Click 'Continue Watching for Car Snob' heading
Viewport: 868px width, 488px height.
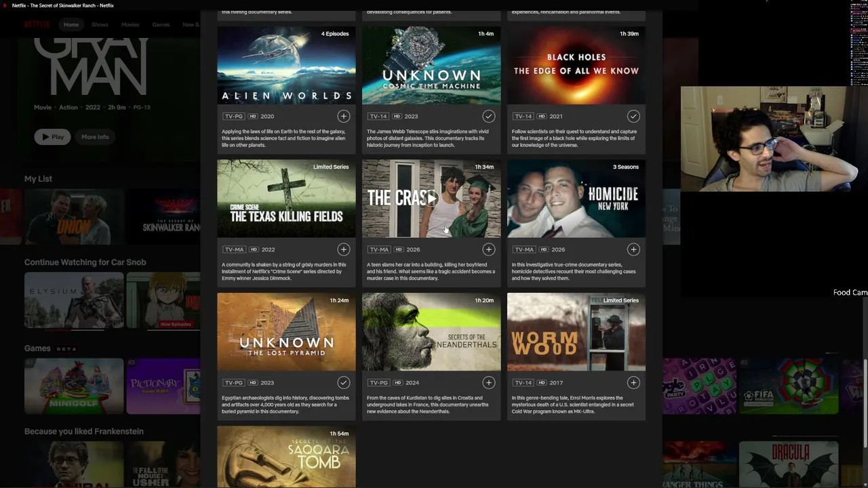[x=85, y=262]
